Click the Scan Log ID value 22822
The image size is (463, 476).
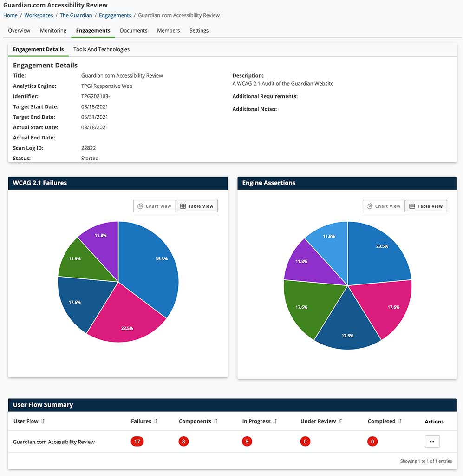[x=88, y=148]
